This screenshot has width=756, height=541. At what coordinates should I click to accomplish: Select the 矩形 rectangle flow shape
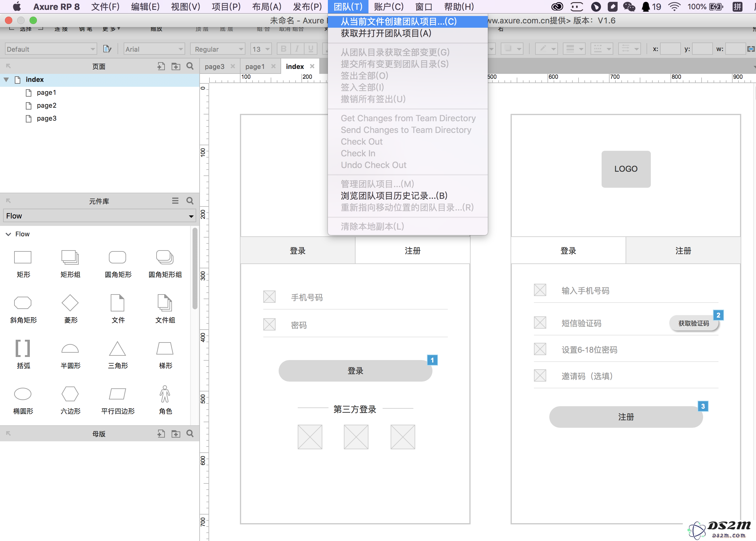click(x=23, y=257)
